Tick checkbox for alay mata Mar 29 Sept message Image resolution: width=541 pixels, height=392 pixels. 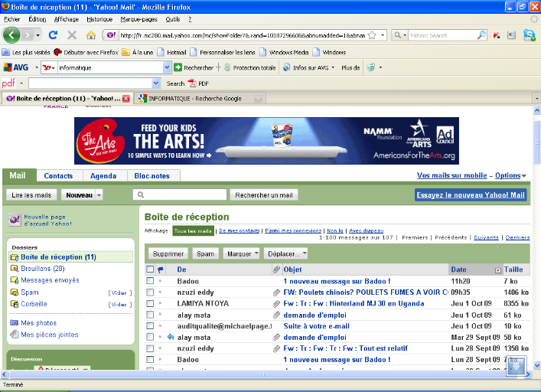[150, 337]
